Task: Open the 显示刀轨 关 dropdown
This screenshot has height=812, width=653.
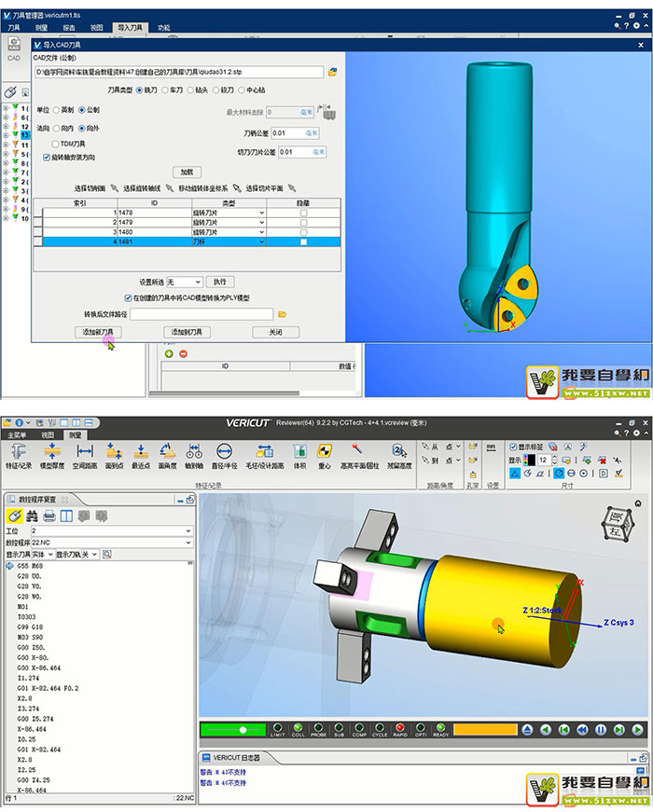Action: 90,554
